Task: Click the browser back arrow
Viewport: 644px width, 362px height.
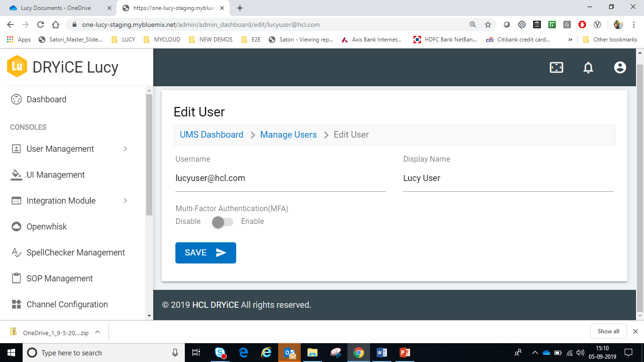Action: [10, 25]
